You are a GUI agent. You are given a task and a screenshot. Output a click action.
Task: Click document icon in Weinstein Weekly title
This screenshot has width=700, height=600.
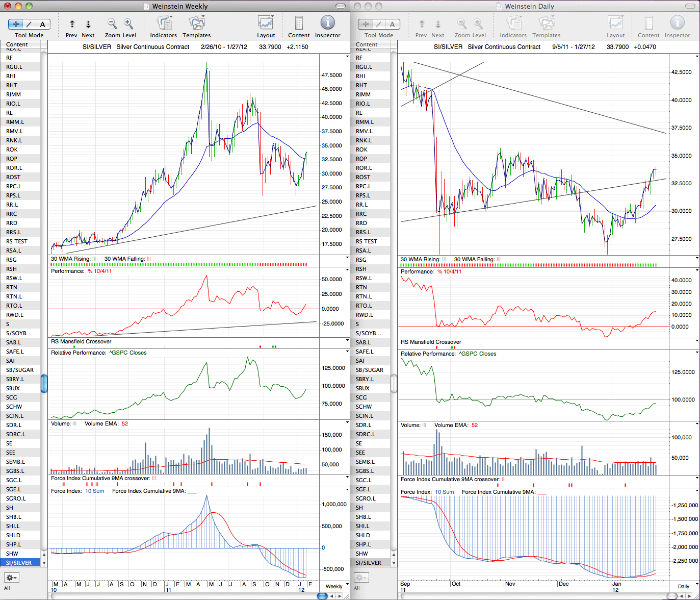tap(146, 6)
